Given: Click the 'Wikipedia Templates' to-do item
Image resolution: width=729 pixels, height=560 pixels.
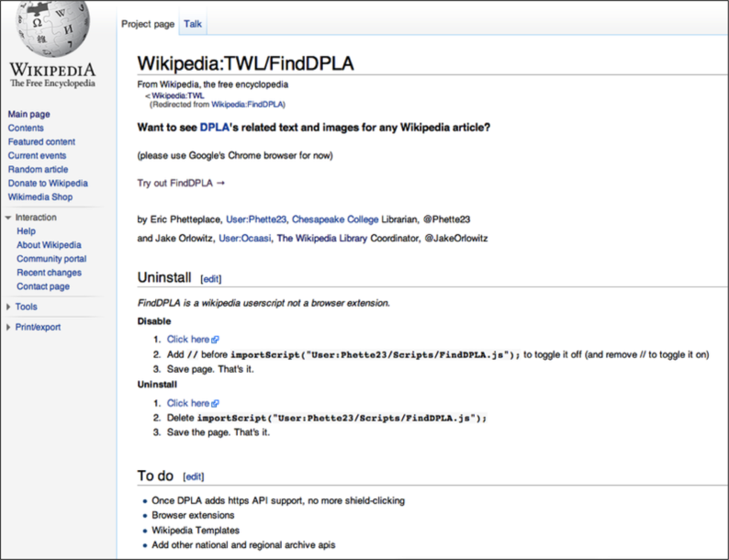Looking at the screenshot, I should click(x=196, y=531).
